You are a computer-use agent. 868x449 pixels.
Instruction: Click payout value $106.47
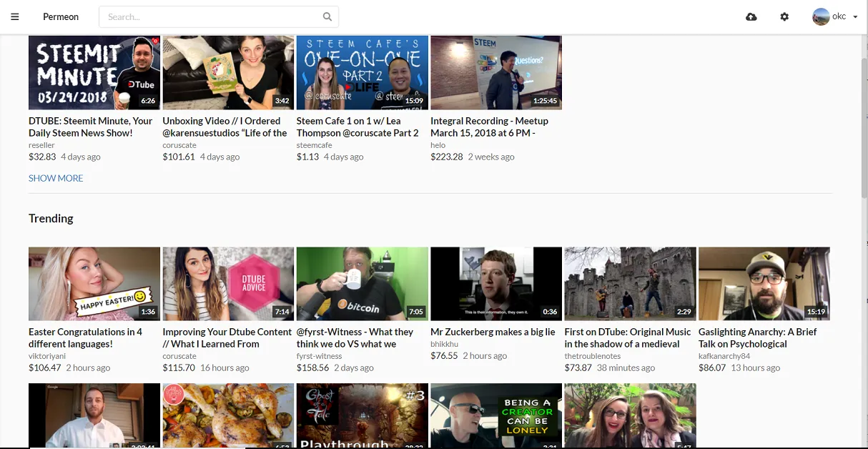[45, 367]
